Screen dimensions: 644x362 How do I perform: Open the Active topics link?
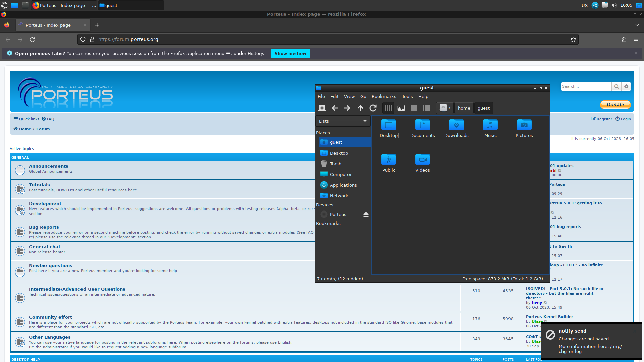tap(21, 149)
